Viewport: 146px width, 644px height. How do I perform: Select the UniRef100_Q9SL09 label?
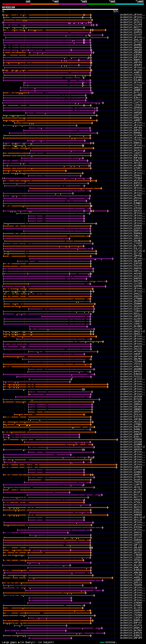(131, 40)
